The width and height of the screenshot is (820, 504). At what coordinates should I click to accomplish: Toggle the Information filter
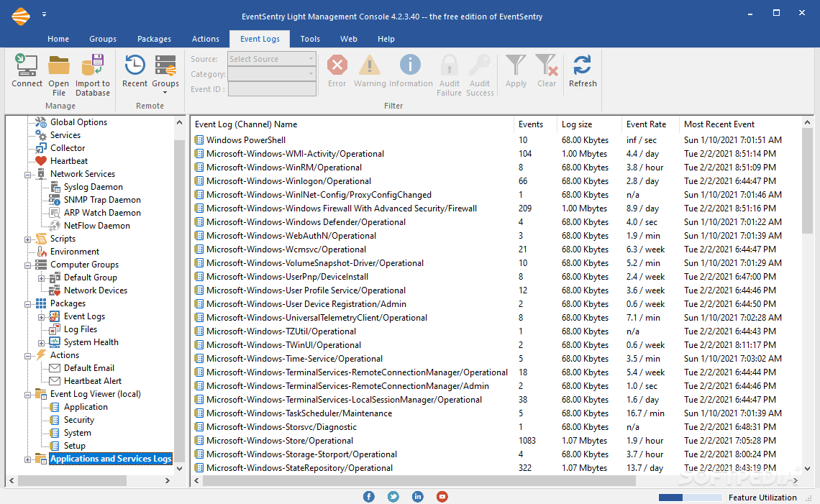411,70
